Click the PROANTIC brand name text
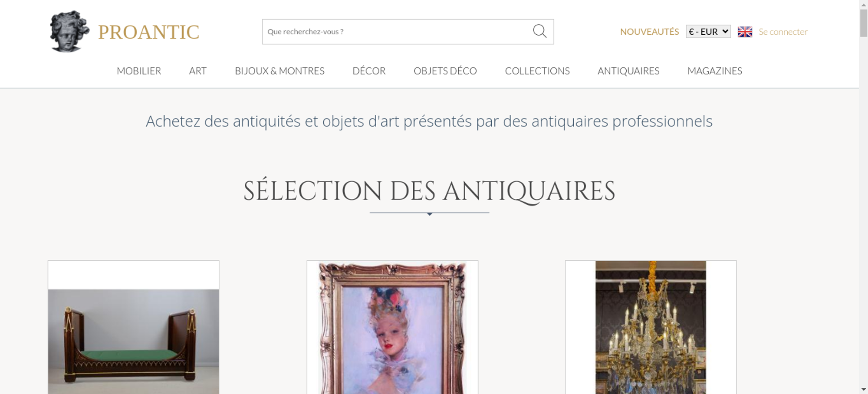The image size is (868, 394). click(148, 32)
